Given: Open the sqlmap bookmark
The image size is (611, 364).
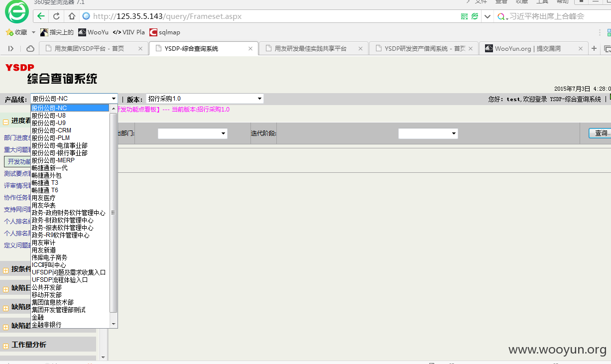Looking at the screenshot, I should coord(165,32).
